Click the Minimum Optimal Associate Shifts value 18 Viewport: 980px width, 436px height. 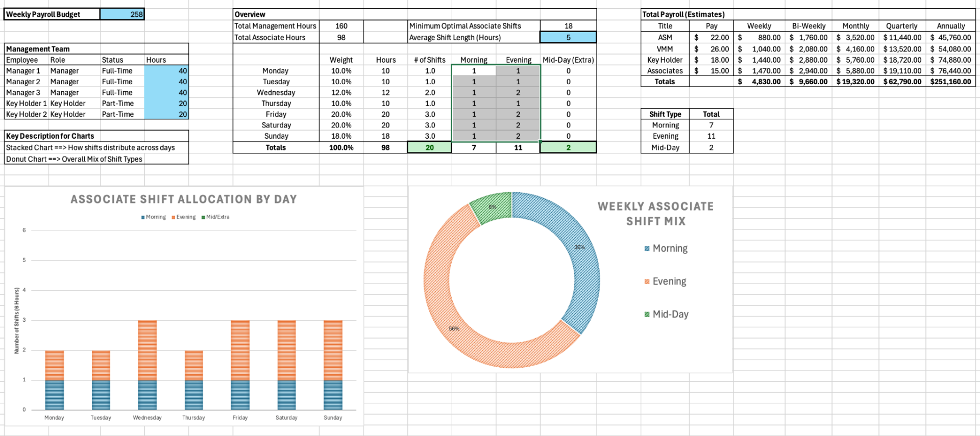coord(568,26)
